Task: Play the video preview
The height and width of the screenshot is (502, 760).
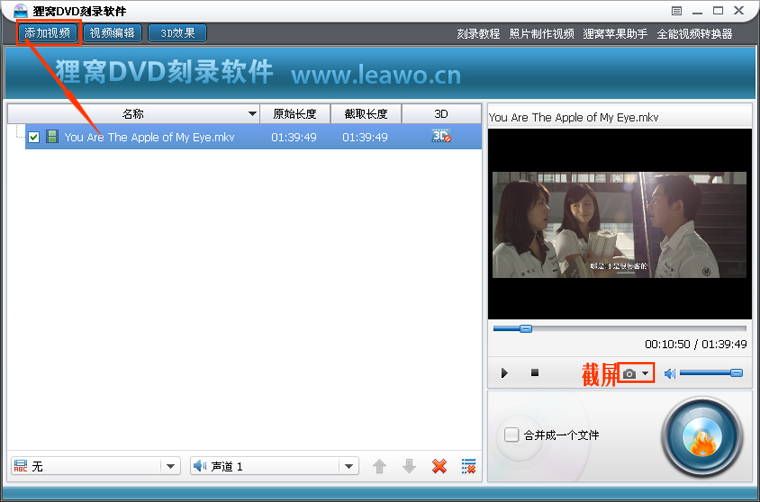Action: tap(505, 373)
